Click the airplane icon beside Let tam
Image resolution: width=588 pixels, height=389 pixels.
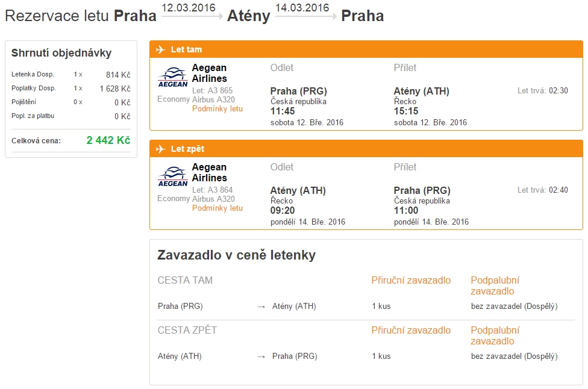click(160, 49)
